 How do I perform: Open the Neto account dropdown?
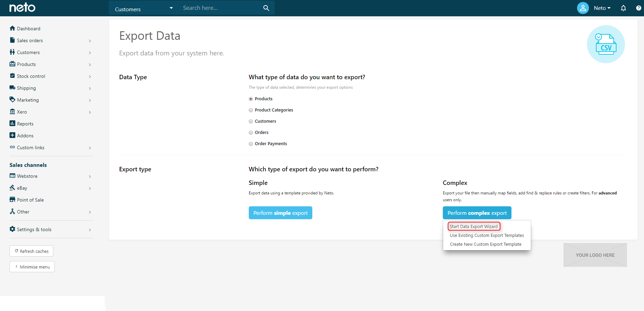[602, 8]
